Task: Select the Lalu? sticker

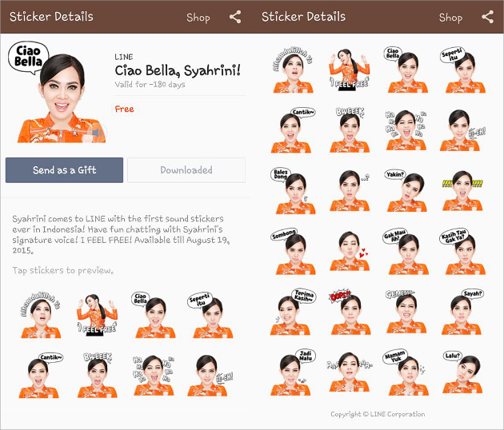Action: 462,372
